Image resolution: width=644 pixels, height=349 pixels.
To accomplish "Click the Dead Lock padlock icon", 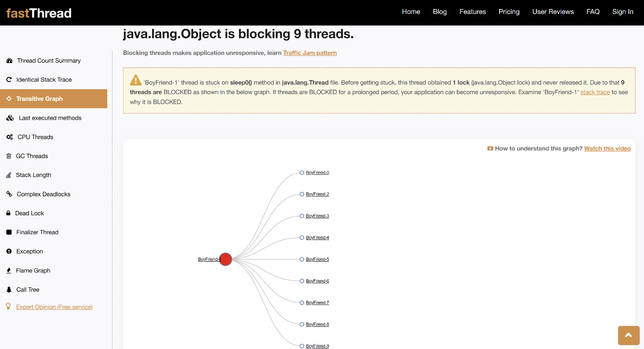I will (x=9, y=213).
